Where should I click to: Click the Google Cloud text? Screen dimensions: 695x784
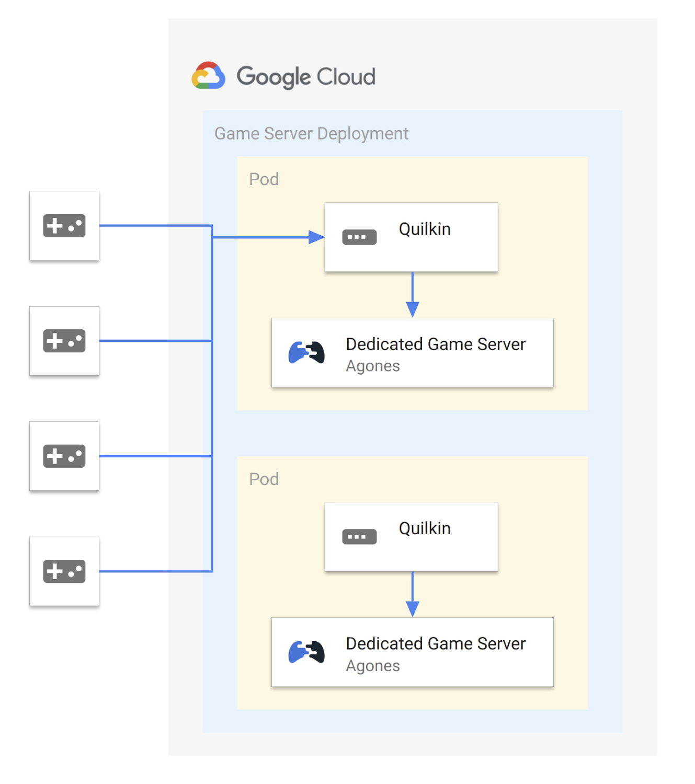click(x=306, y=77)
